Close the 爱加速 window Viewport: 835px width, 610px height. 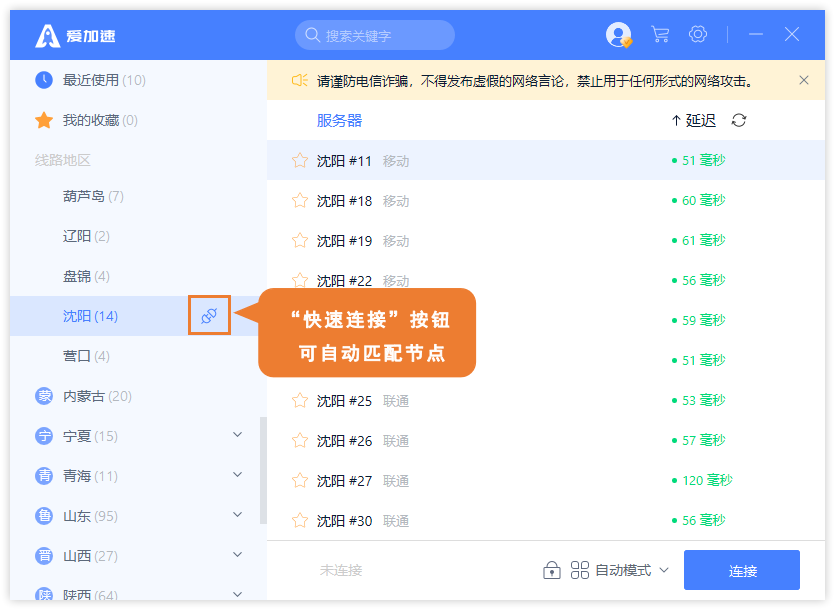[792, 34]
